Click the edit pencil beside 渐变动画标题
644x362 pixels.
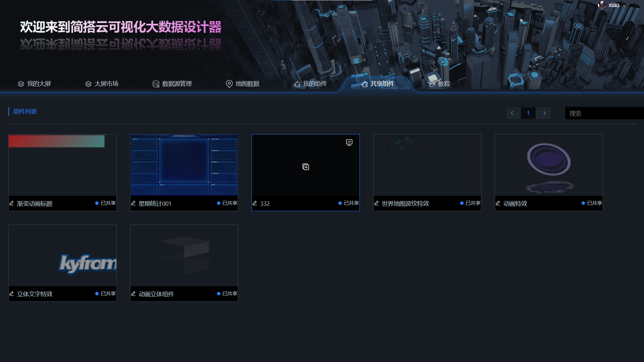[x=12, y=203]
